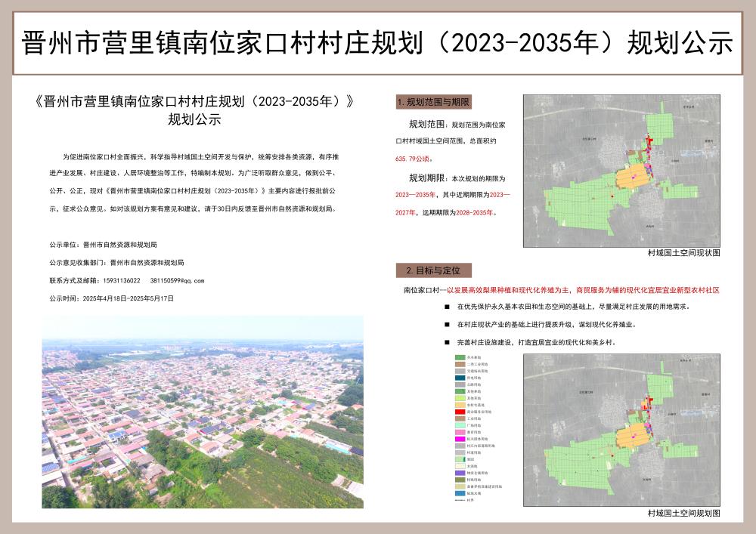Click the red cross-shaped parcel on the upper map
Screen dimensions: 756x534
click(x=649, y=140)
